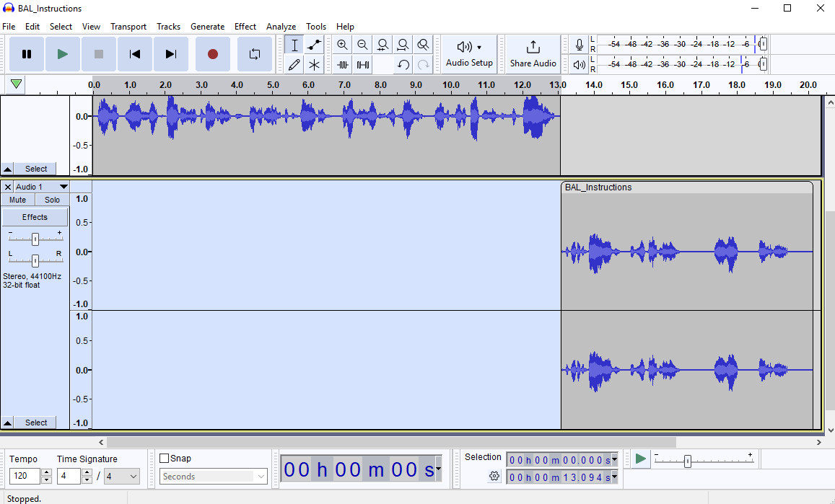Viewport: 835px width, 504px height.
Task: Click the Silence audio selection icon
Action: (362, 64)
